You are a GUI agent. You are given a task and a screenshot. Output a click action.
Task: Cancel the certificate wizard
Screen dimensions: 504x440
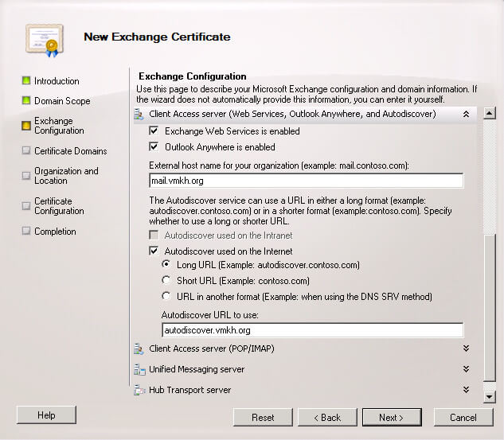point(463,417)
